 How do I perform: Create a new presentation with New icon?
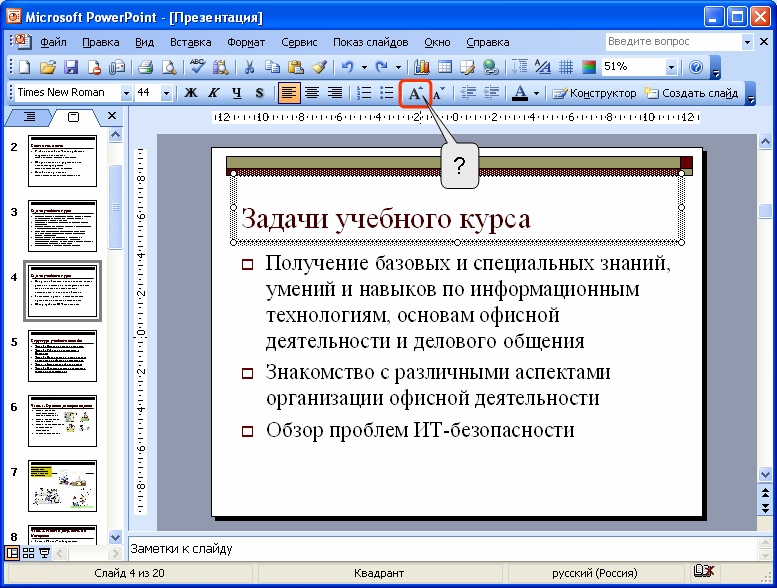click(x=24, y=66)
